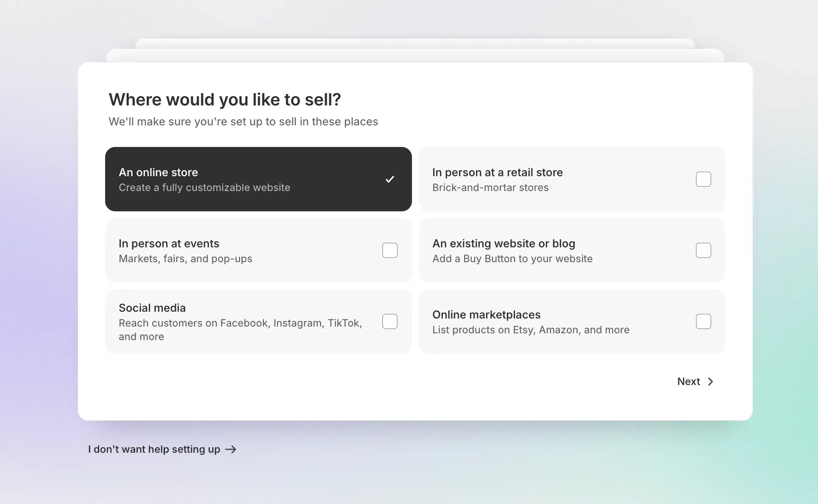Click the arrow icon after setup-skip link
Image resolution: width=818 pixels, height=504 pixels.
pyautogui.click(x=231, y=449)
